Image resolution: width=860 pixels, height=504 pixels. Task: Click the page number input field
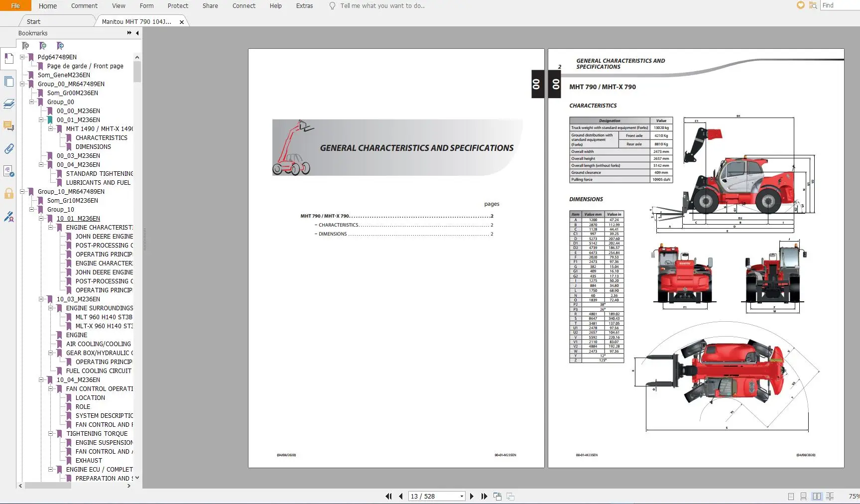(433, 497)
